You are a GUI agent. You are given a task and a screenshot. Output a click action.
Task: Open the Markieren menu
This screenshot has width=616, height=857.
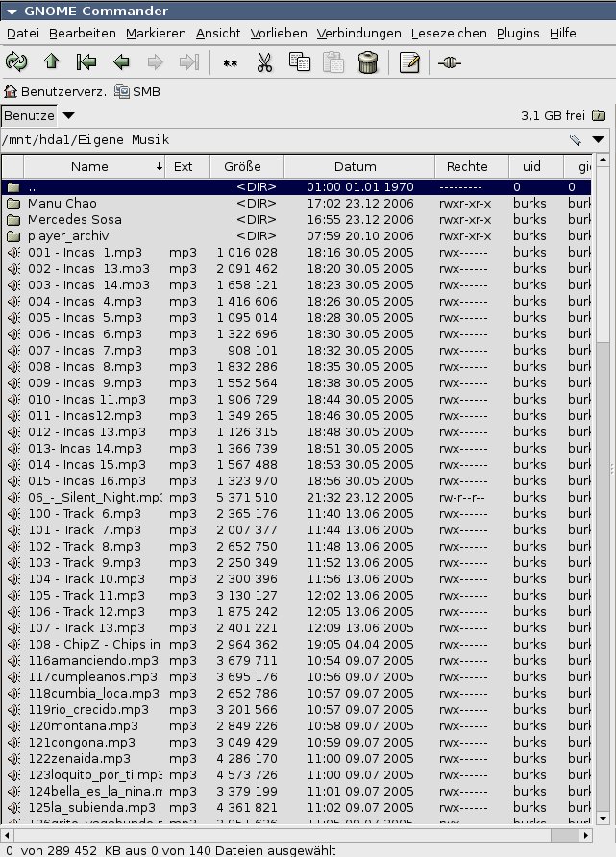click(x=156, y=34)
